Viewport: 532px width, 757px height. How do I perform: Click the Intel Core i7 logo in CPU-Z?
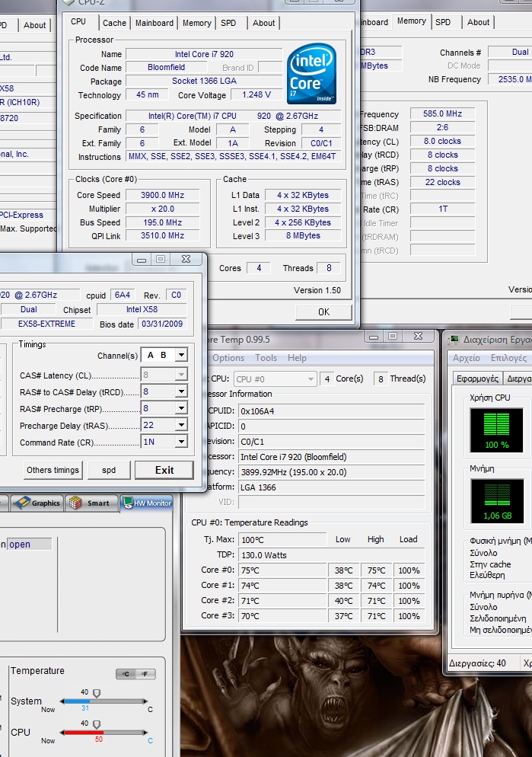[x=311, y=73]
